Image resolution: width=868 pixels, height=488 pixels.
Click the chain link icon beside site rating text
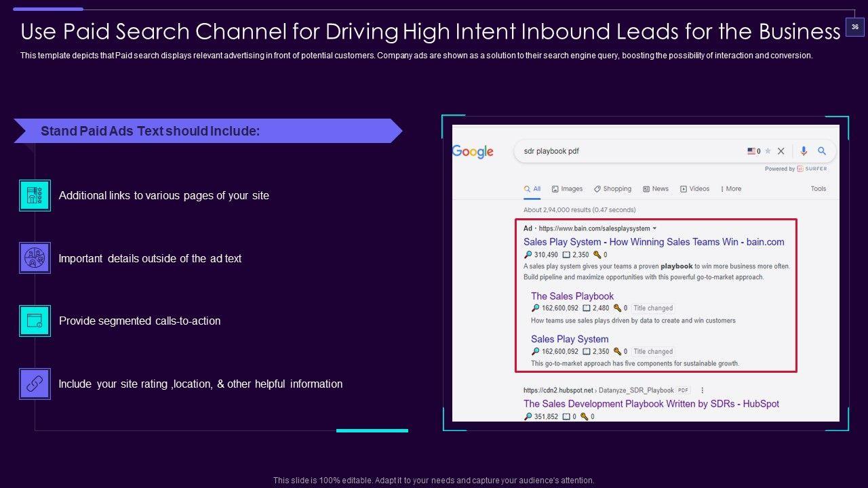(35, 384)
